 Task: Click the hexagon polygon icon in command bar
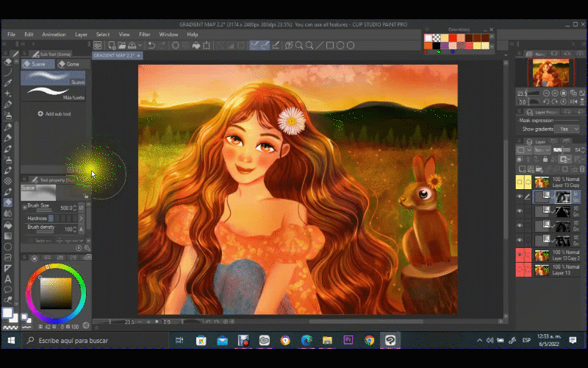click(x=351, y=46)
